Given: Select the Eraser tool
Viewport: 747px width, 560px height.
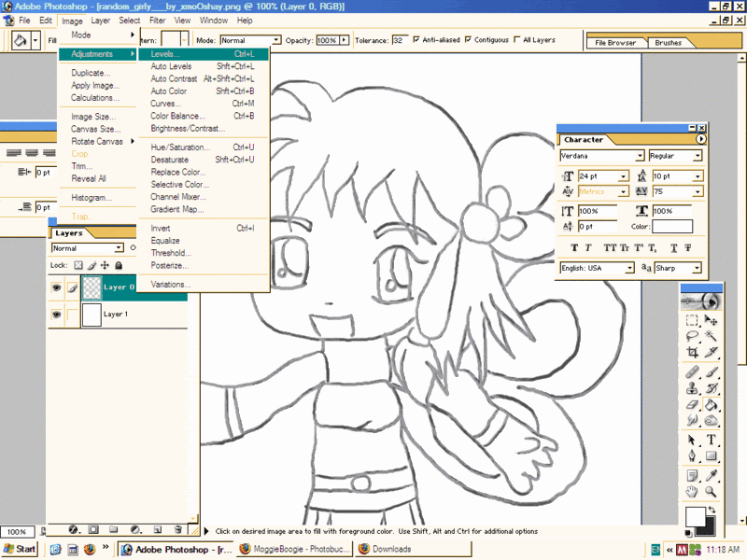Looking at the screenshot, I should 692,405.
